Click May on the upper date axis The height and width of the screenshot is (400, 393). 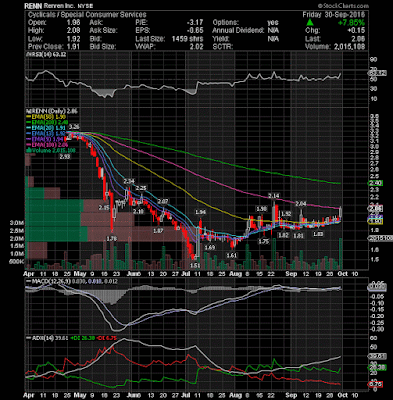pyautogui.click(x=79, y=274)
